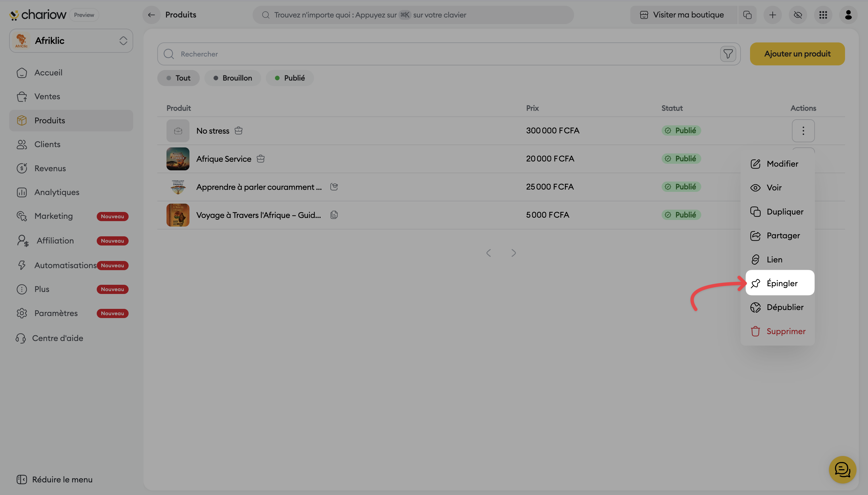This screenshot has width=868, height=495.
Task: Go back with the left arrow button
Action: pos(152,15)
